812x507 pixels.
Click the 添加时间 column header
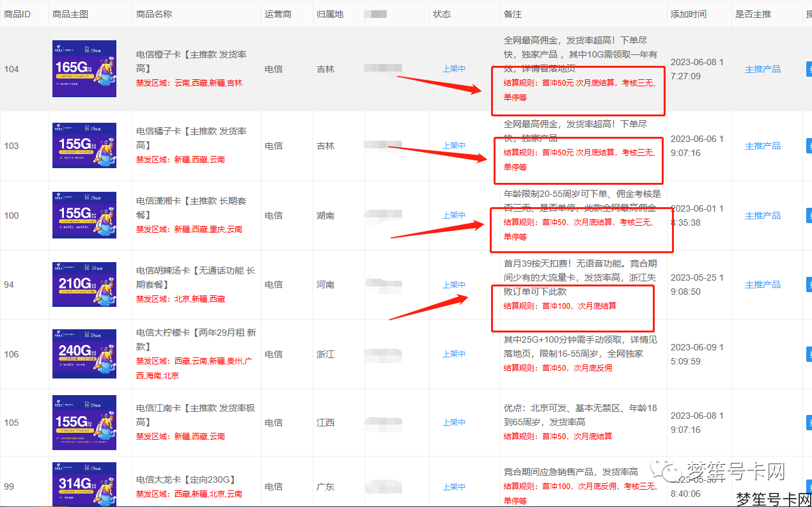689,14
